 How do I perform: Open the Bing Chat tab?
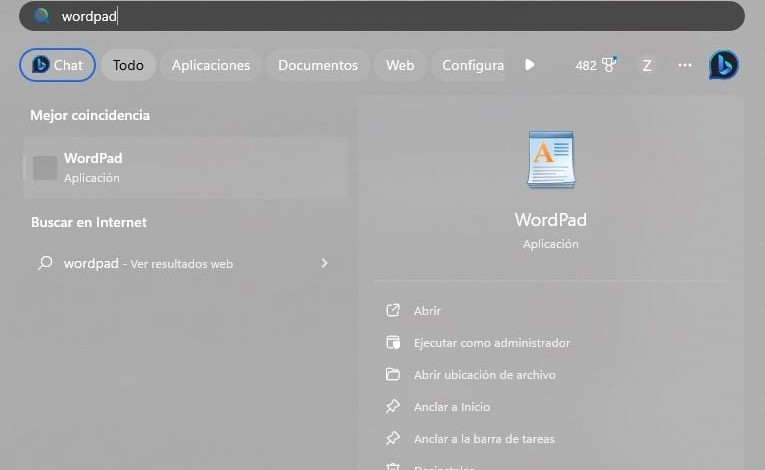[58, 65]
